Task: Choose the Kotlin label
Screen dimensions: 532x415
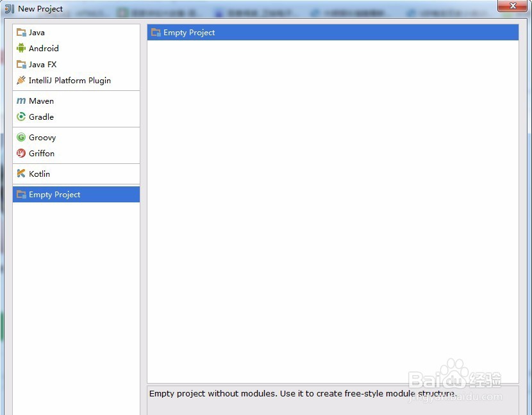Action: [39, 174]
